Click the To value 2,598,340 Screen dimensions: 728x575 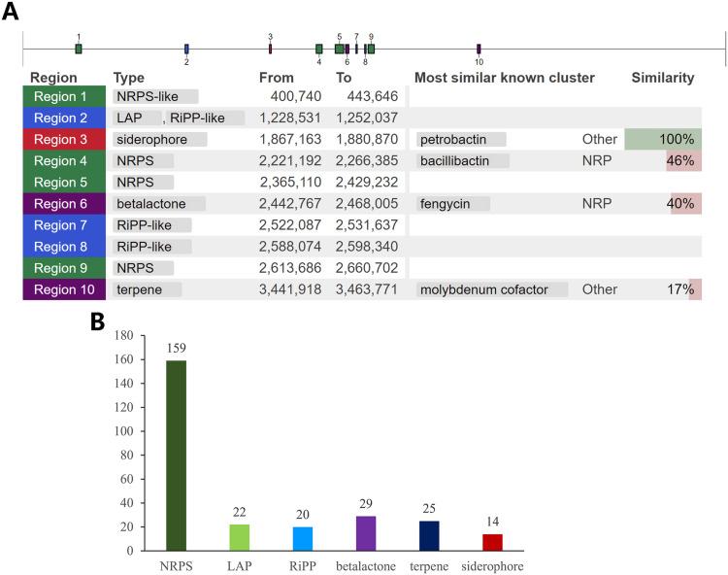pyautogui.click(x=367, y=247)
